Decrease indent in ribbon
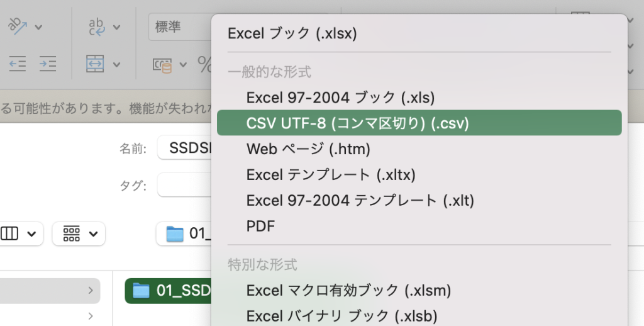The image size is (644, 326). [18, 64]
